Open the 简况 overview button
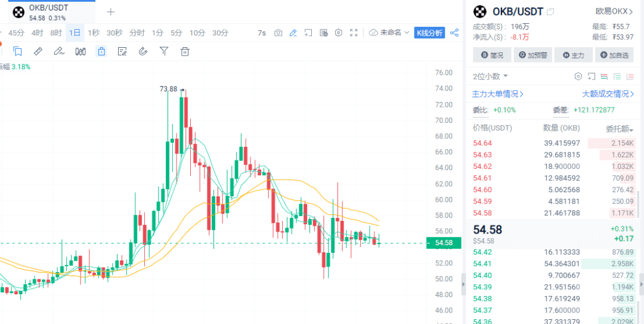 click(x=492, y=55)
